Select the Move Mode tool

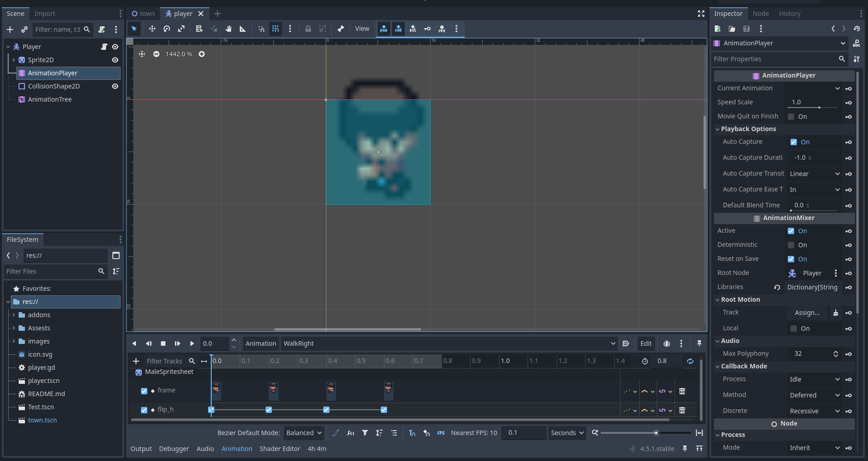(152, 29)
